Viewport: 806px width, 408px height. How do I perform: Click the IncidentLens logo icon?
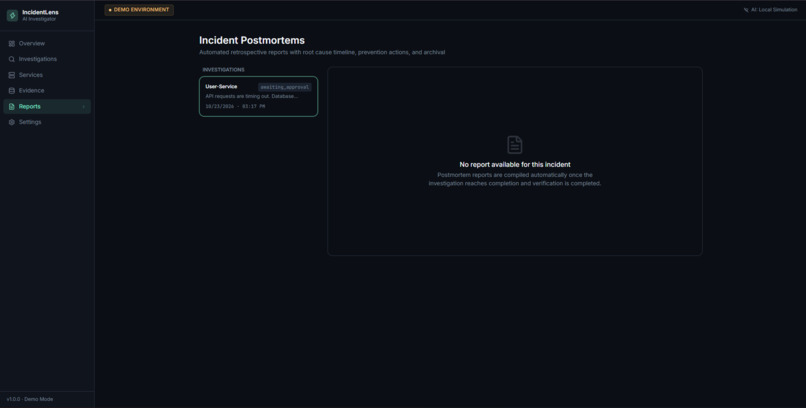pos(12,15)
